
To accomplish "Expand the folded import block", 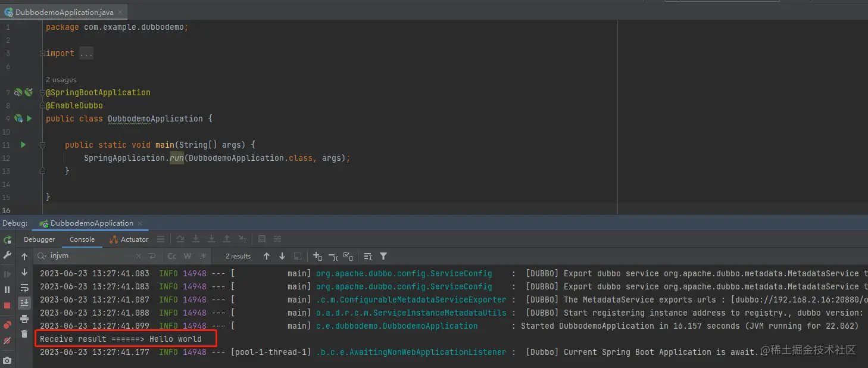I will (x=42, y=53).
